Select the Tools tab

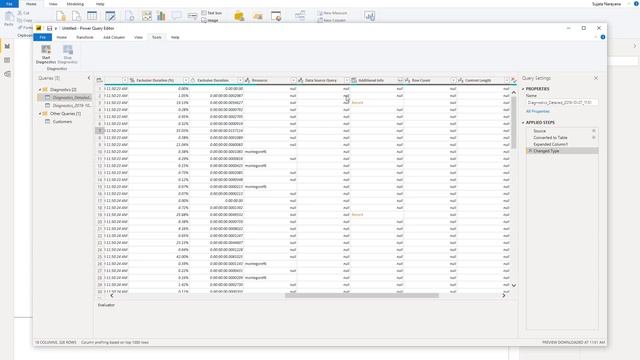157,37
